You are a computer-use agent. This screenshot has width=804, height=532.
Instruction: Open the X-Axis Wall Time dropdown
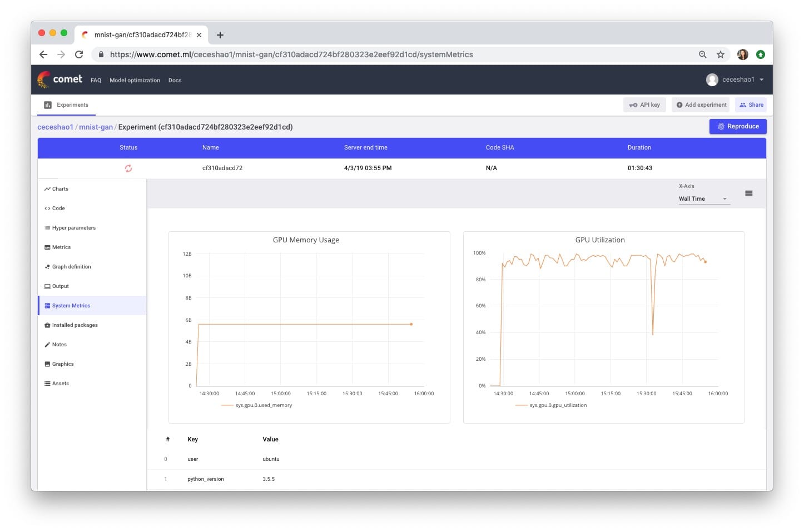click(703, 199)
